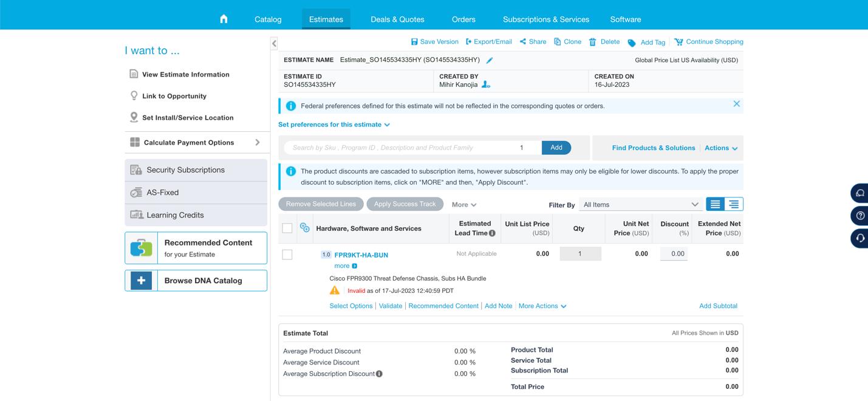
Task: Click Validate link
Action: [391, 306]
